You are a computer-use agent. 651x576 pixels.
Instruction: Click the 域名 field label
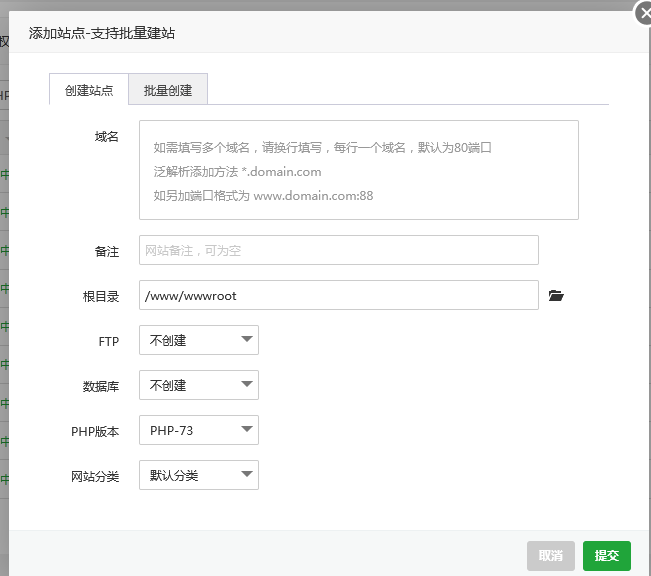click(x=106, y=137)
